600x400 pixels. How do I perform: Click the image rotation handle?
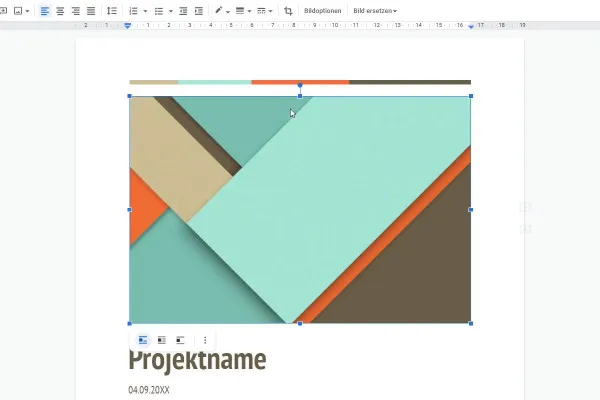pyautogui.click(x=300, y=85)
